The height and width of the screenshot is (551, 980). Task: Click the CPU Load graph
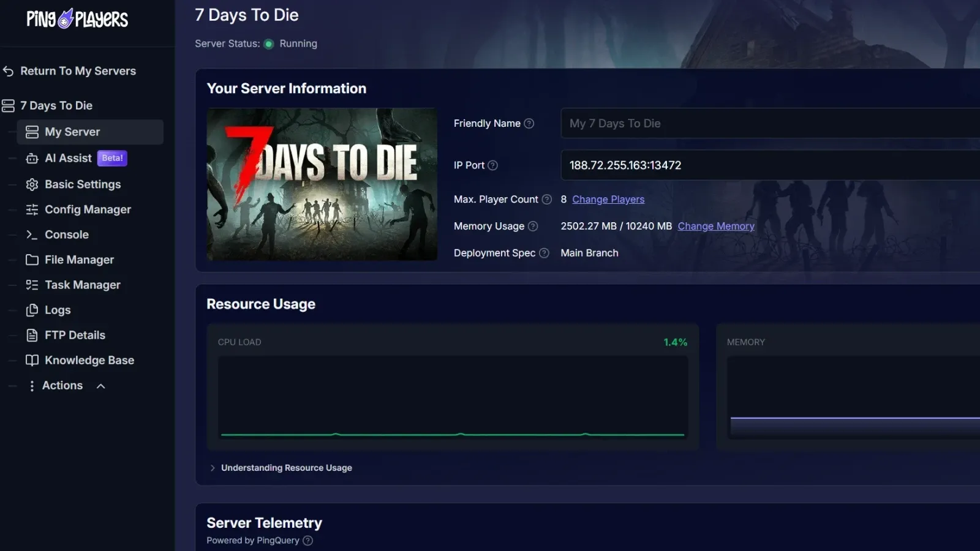point(453,397)
